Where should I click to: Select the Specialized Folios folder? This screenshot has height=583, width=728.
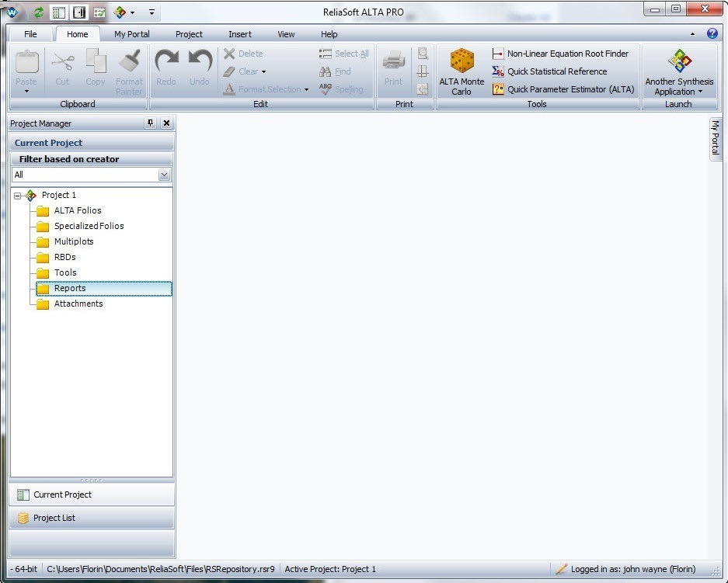[89, 227]
